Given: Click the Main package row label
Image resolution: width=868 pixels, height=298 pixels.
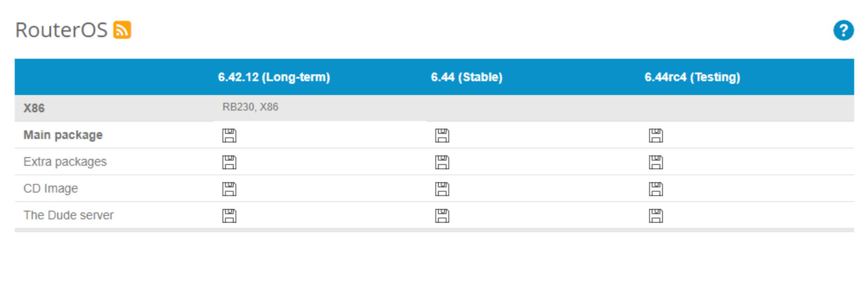Looking at the screenshot, I should click(x=63, y=135).
